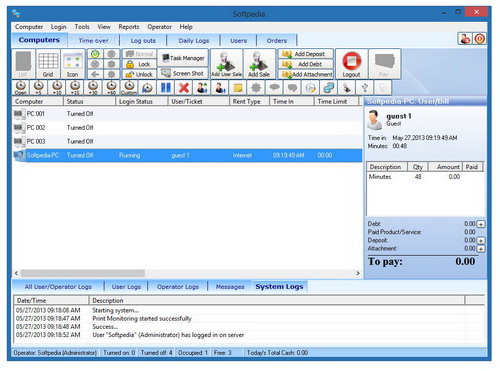This screenshot has width=500, height=371.
Task: Click the blue linked computers icon
Action: (329, 88)
